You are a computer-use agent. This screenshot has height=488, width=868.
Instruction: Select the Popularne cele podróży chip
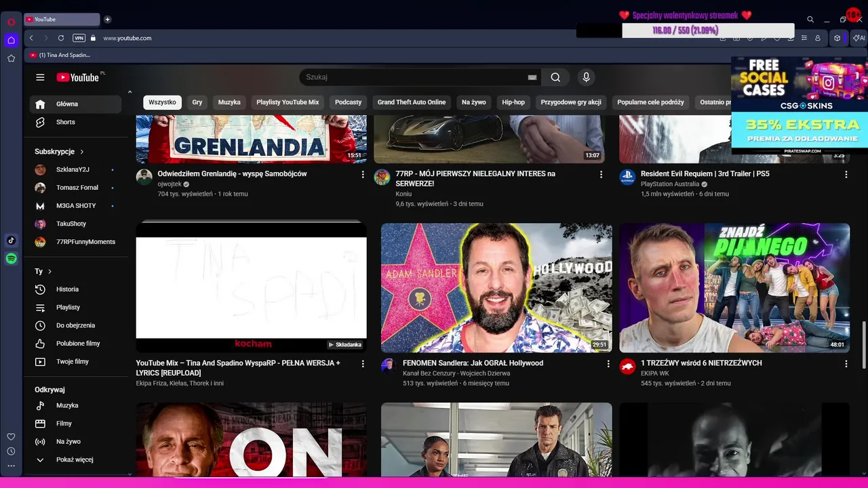pyautogui.click(x=650, y=102)
